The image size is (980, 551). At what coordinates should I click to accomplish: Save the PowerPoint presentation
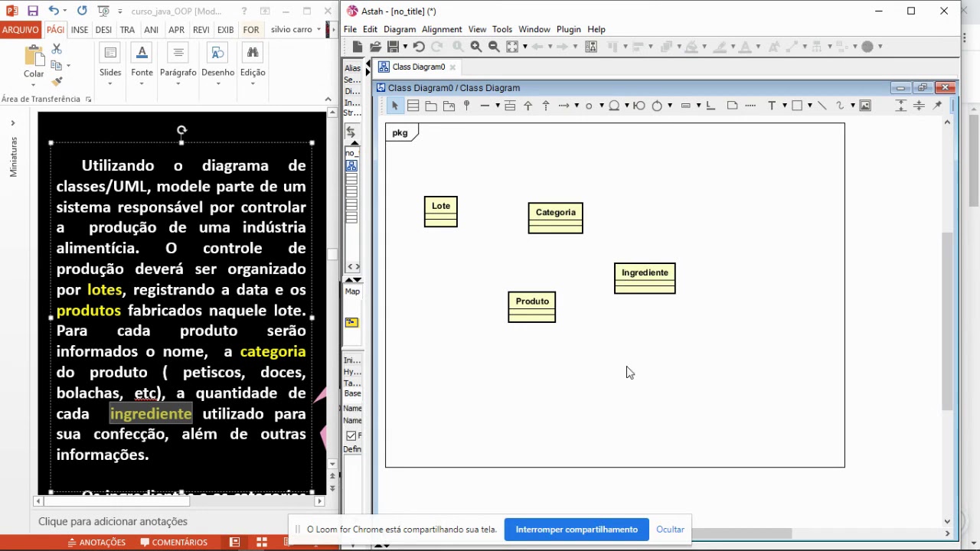(32, 11)
